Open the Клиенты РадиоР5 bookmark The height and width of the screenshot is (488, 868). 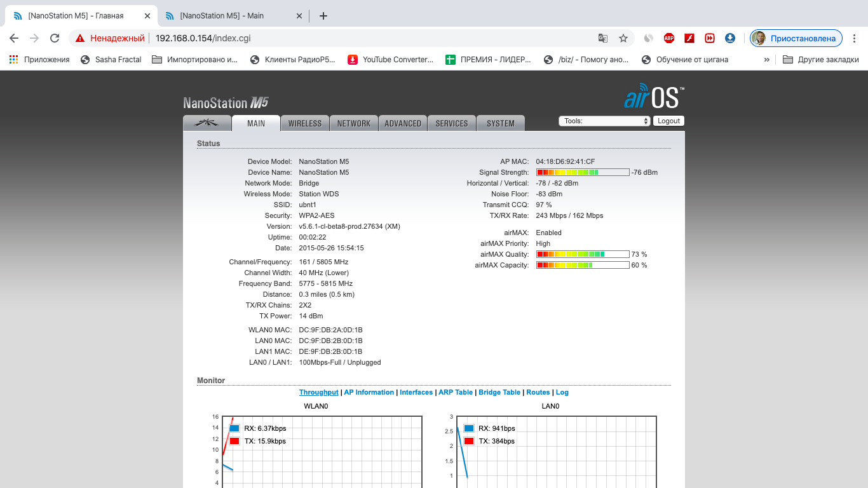click(293, 60)
